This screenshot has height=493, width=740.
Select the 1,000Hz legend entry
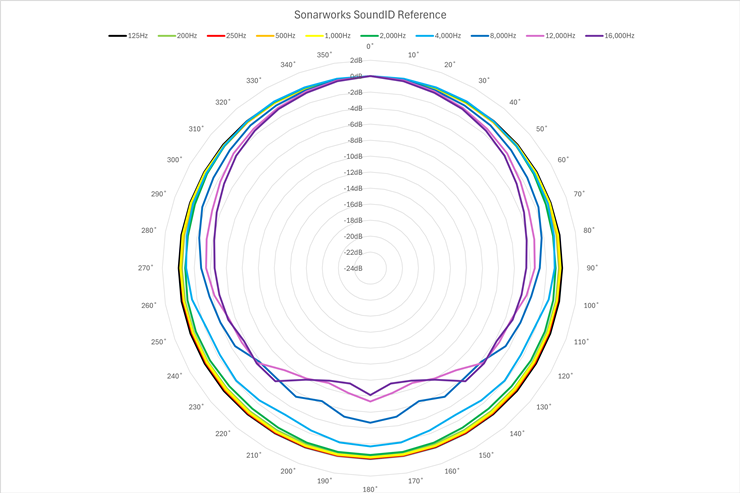[x=328, y=35]
